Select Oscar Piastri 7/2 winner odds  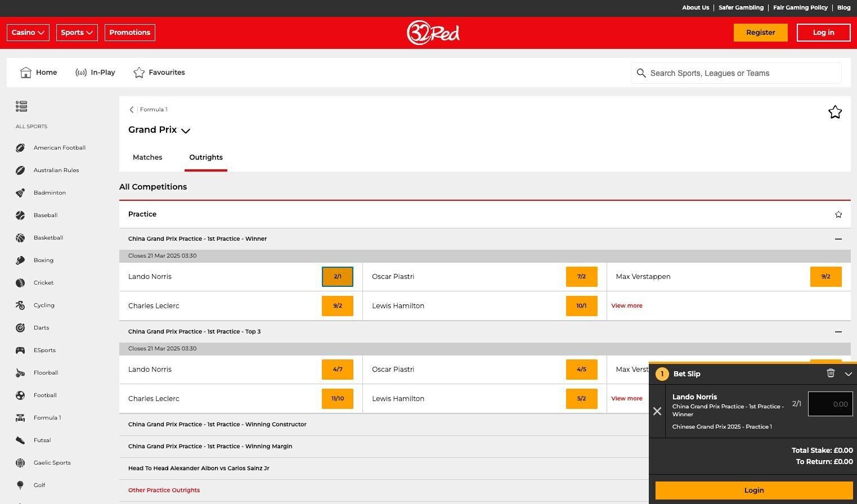[x=582, y=277]
